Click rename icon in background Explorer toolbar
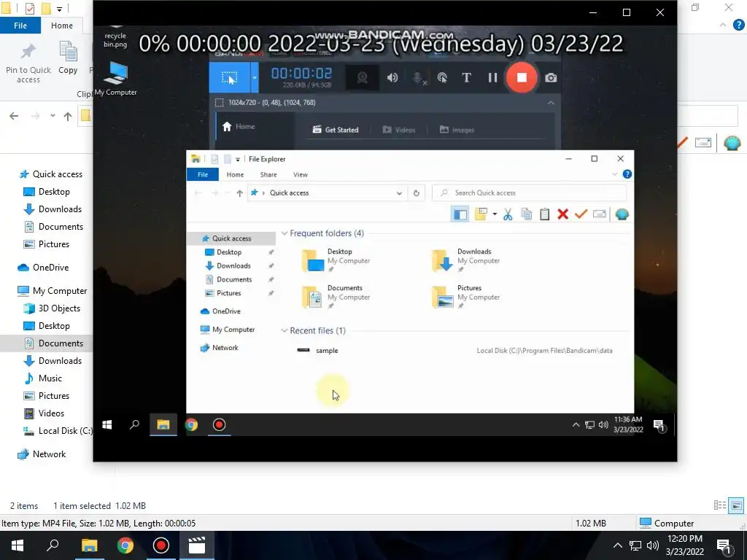This screenshot has height=560, width=747. 703,143
